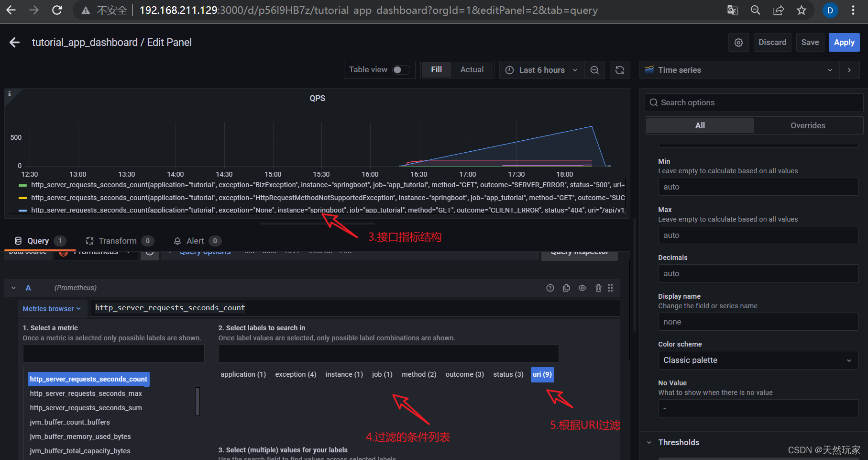The height and width of the screenshot is (460, 868).
Task: Select method (2) label
Action: pyautogui.click(x=419, y=375)
